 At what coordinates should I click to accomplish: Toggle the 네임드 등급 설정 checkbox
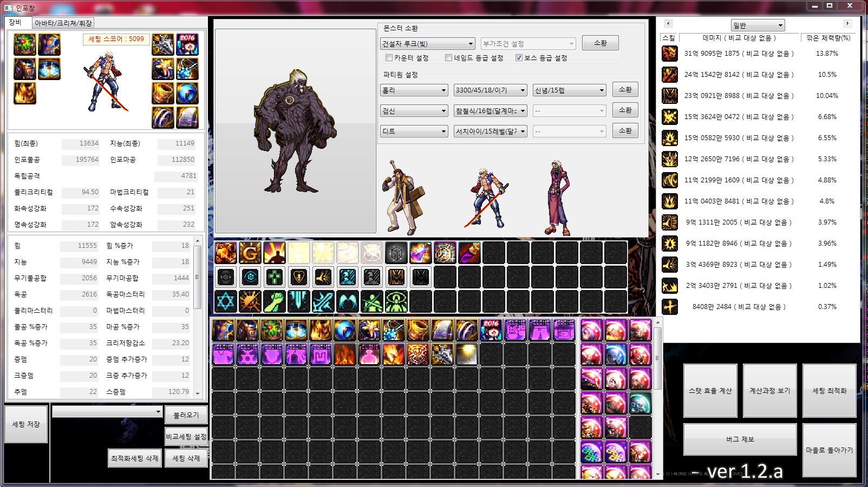point(448,58)
